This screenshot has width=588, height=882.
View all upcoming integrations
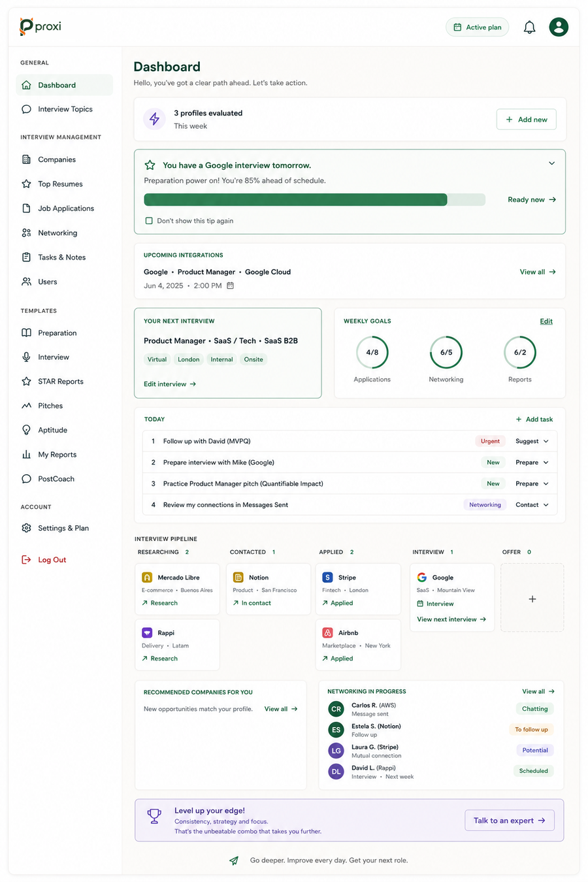pyautogui.click(x=538, y=272)
